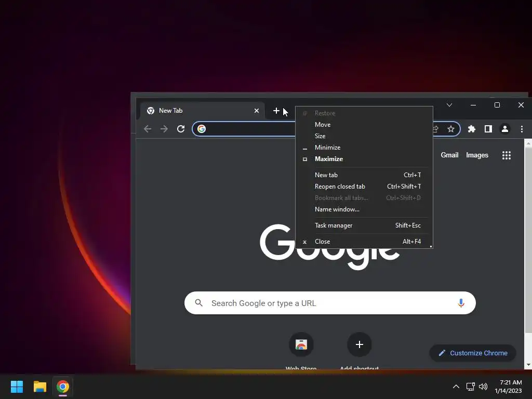Image resolution: width=532 pixels, height=399 pixels.
Task: Select the New Tab tab
Action: pos(203,111)
